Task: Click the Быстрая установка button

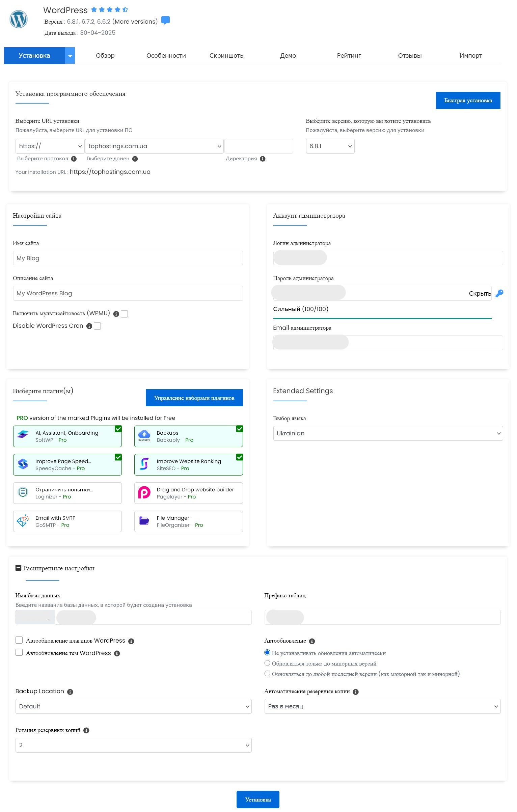Action: [x=468, y=100]
